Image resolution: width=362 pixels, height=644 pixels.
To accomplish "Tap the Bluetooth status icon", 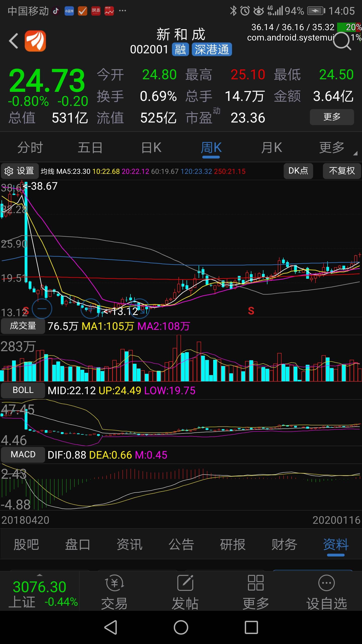I will click(234, 11).
